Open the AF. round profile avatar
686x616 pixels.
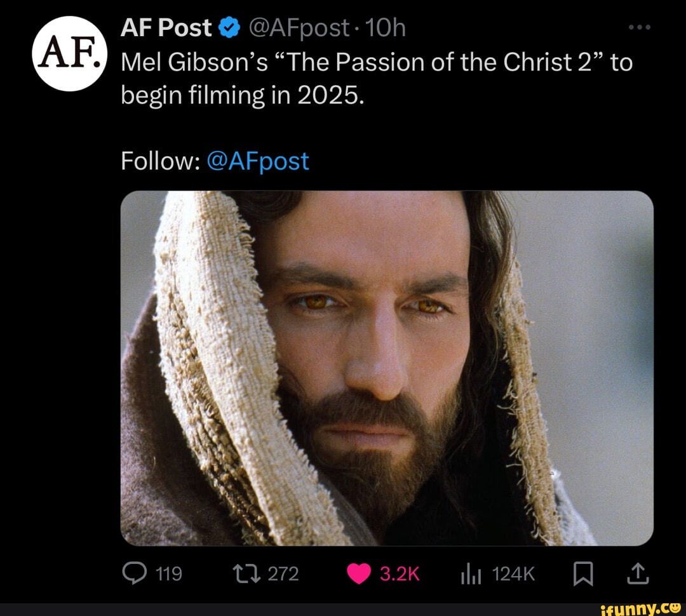point(70,54)
